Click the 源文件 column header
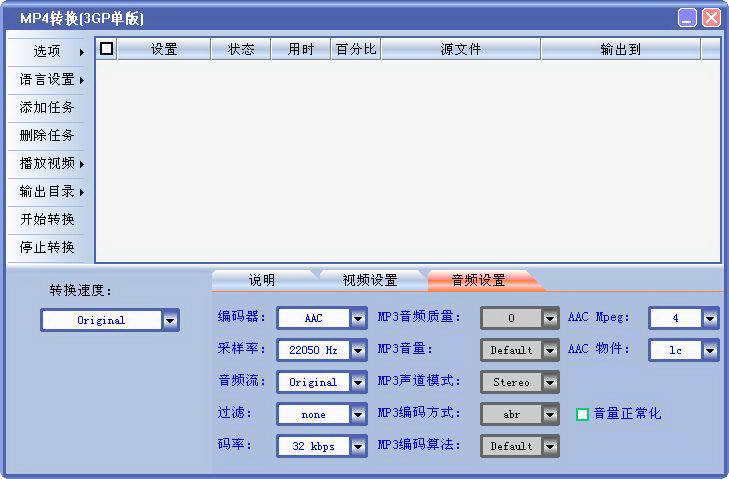Viewport: 729px width, 479px height. [x=461, y=49]
